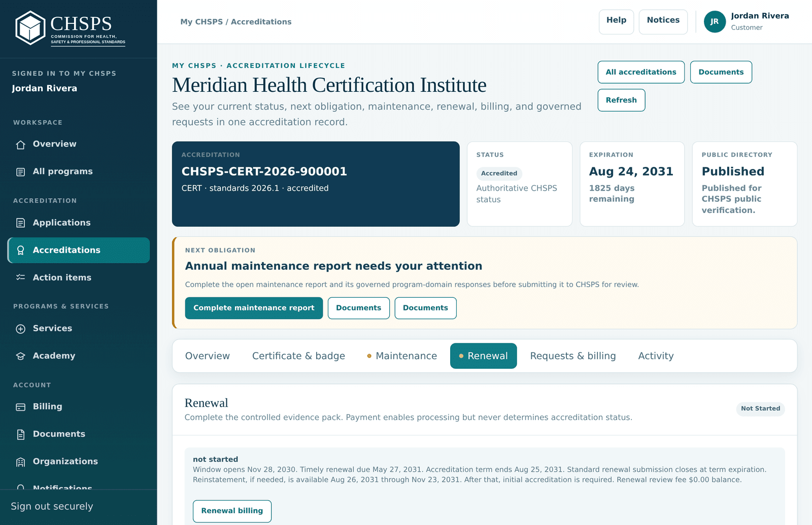Click the CHSPS-CERT-2026-900001 accreditation ID
Image resolution: width=812 pixels, height=525 pixels.
coord(264,171)
